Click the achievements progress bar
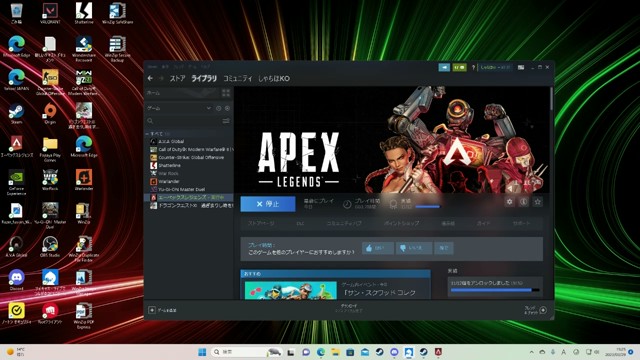 [x=495, y=290]
